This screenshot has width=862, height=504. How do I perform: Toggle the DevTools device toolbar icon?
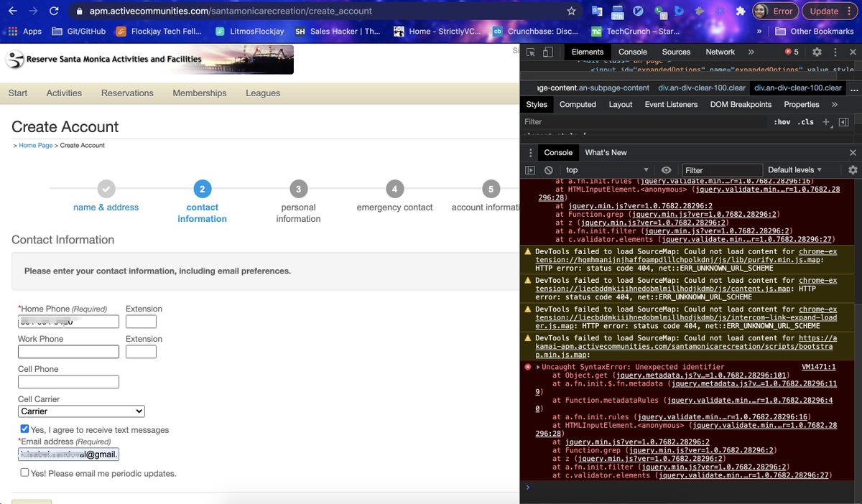tap(547, 52)
